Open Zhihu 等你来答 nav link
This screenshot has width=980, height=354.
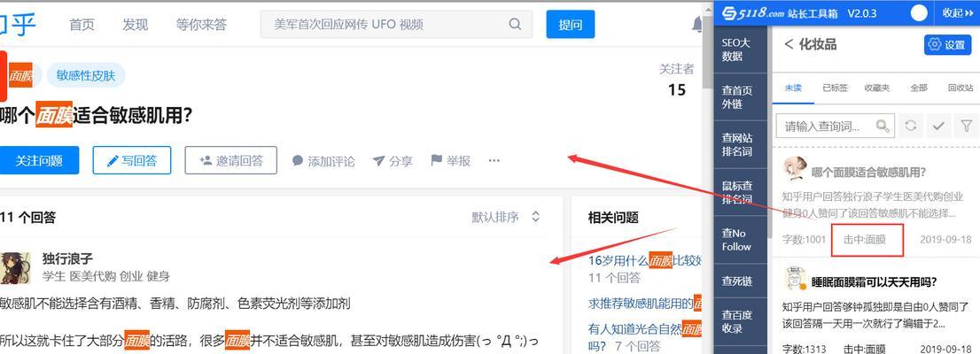201,25
